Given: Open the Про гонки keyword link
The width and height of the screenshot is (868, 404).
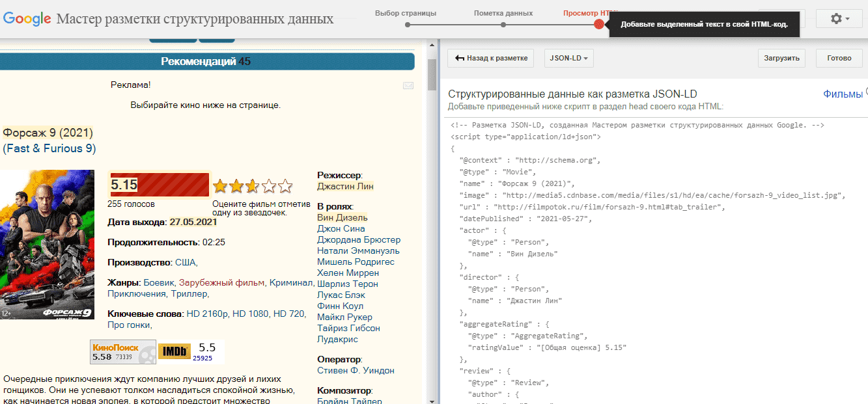Looking at the screenshot, I should (x=129, y=325).
